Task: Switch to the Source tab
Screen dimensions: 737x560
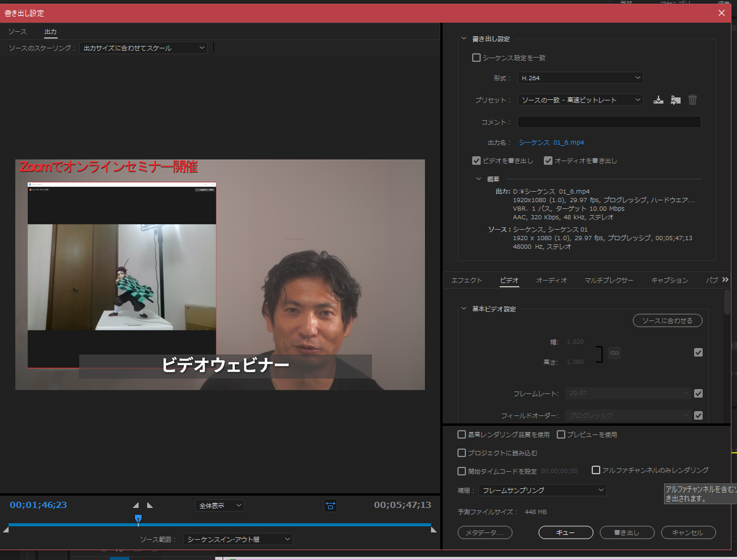Action: (17, 31)
